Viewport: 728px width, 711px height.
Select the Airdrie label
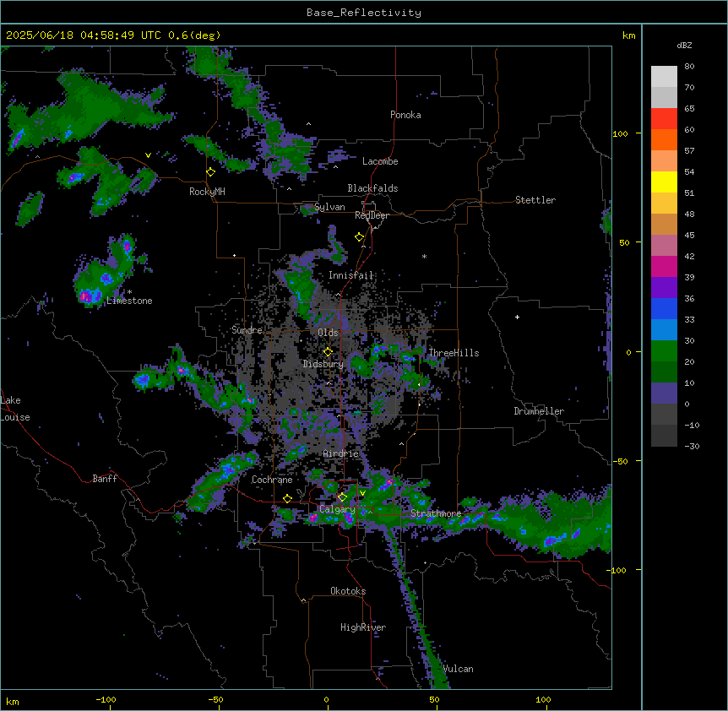[341, 453]
